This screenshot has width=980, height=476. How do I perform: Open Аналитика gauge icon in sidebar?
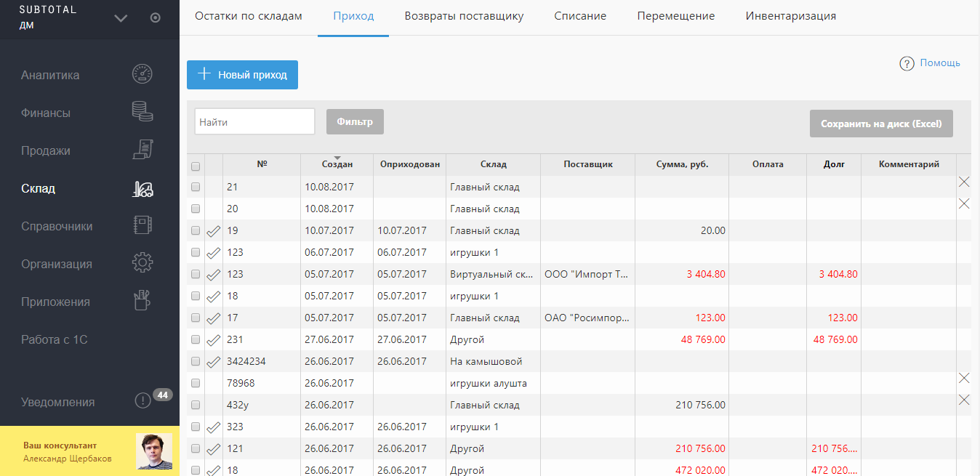coord(142,75)
